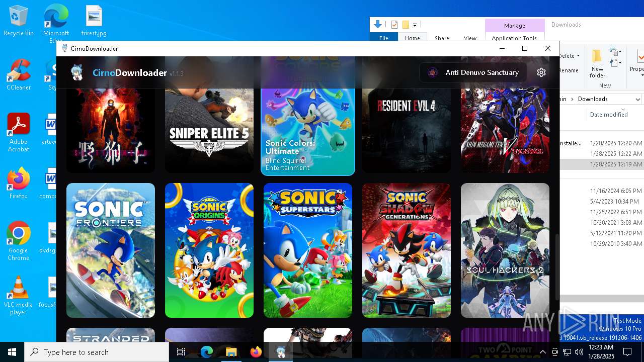
Task: Click the Downloads breadcrumb in address bar
Action: tap(593, 99)
